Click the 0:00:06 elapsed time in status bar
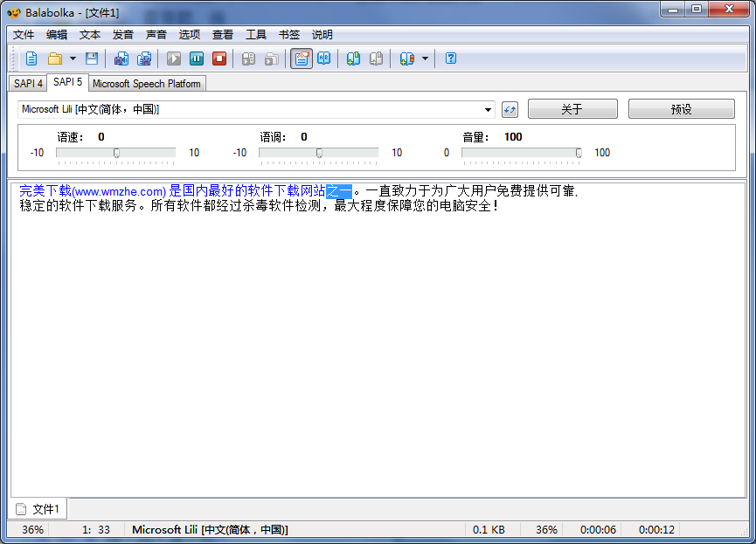Viewport: 756px width, 544px height. (x=598, y=529)
